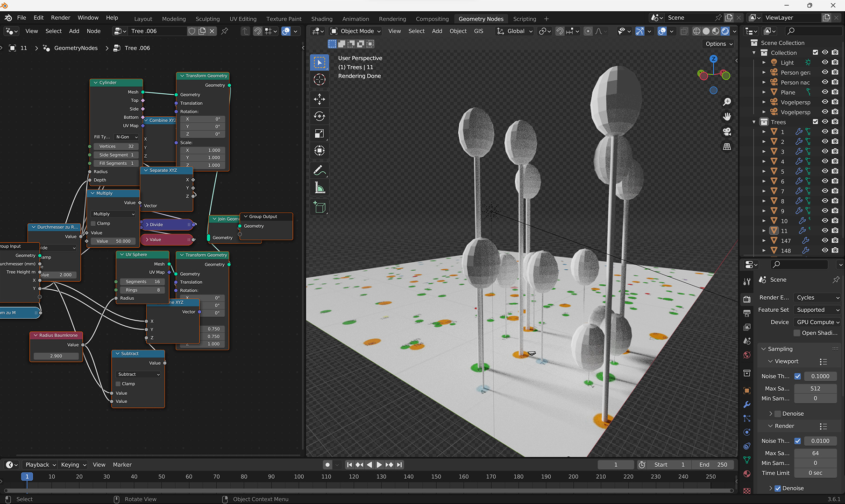Click the Multiply Value 50.000 field
Image resolution: width=845 pixels, height=504 pixels.
[x=114, y=241]
